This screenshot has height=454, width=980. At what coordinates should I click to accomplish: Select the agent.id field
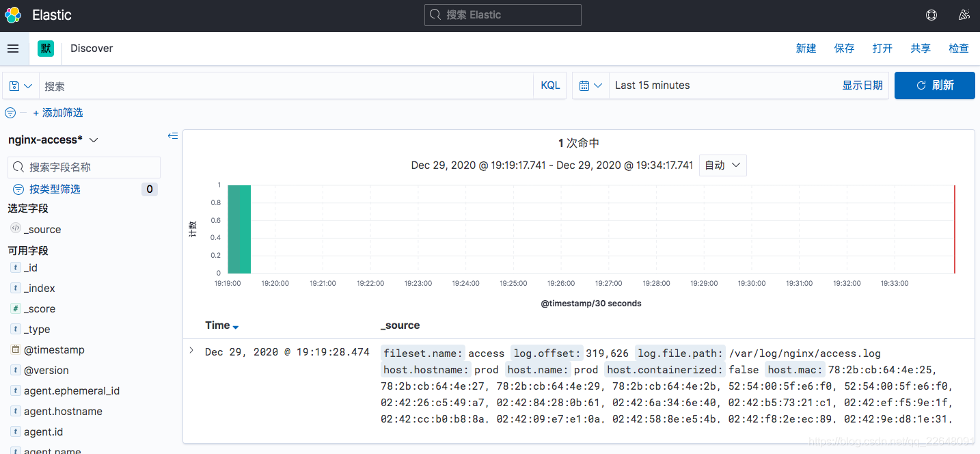click(43, 432)
